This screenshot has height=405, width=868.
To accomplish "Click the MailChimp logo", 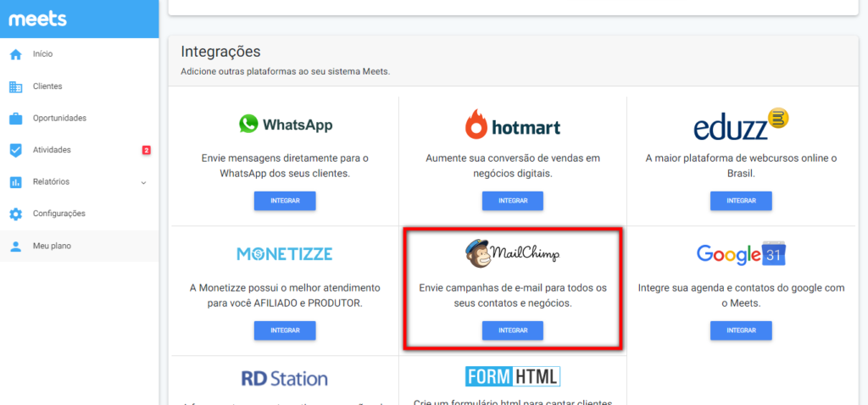I will pyautogui.click(x=513, y=254).
